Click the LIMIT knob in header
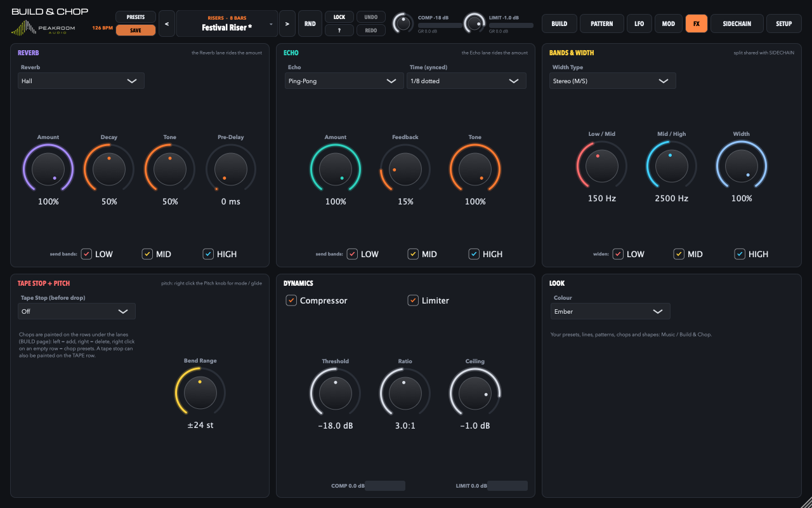This screenshot has height=508, width=812. coord(474,23)
